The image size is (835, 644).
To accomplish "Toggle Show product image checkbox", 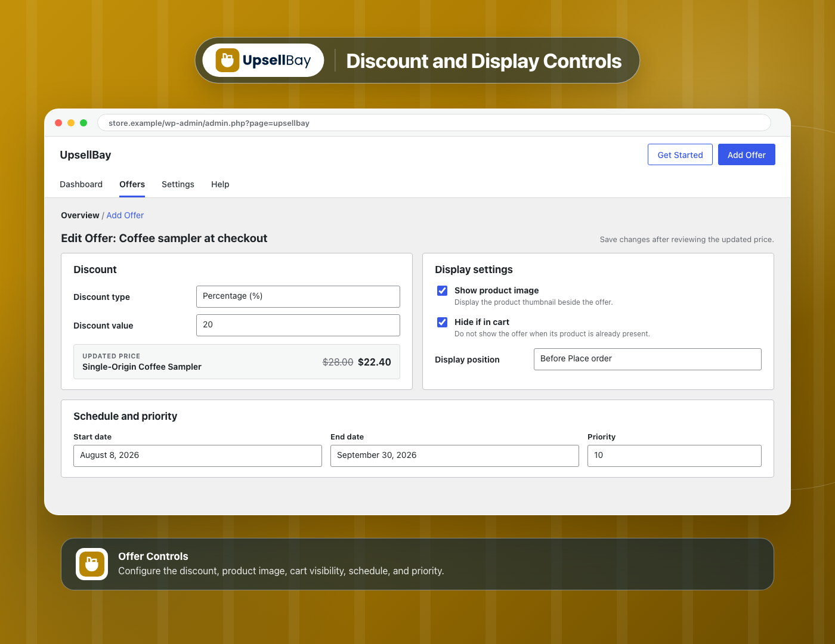I will pyautogui.click(x=443, y=290).
